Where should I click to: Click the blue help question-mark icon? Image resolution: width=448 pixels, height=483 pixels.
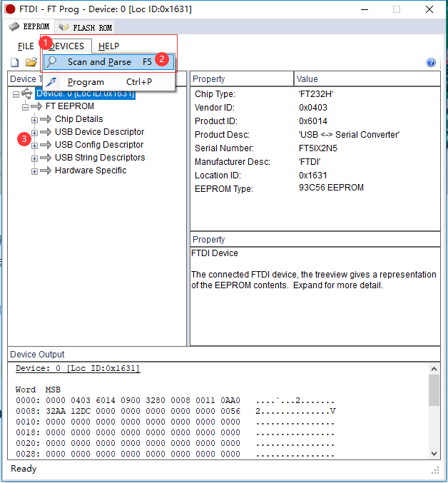click(x=431, y=63)
